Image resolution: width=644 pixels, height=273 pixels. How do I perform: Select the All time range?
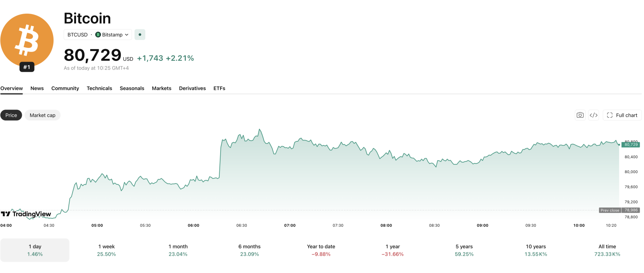coord(607,250)
